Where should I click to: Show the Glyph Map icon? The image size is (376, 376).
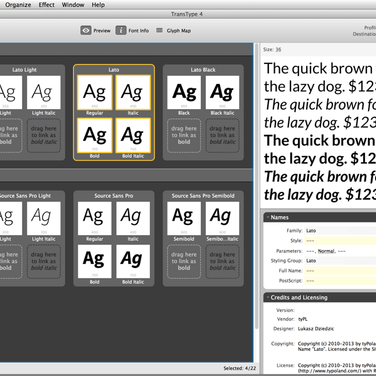(x=159, y=30)
